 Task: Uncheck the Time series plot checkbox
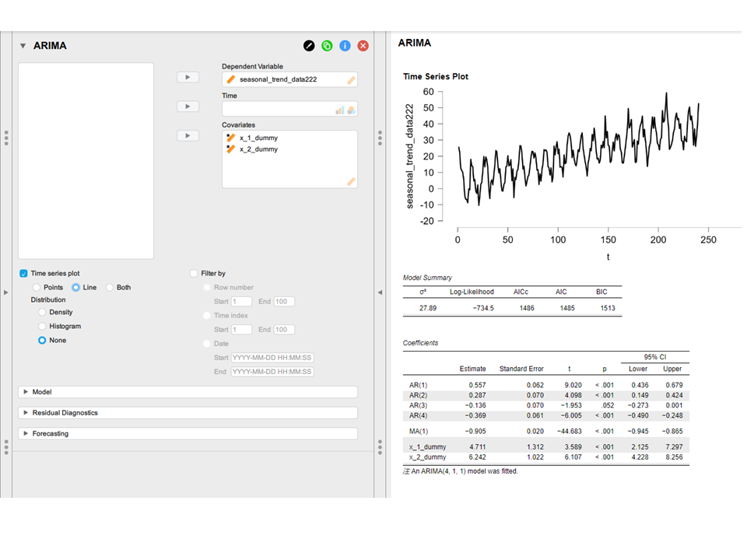(23, 274)
